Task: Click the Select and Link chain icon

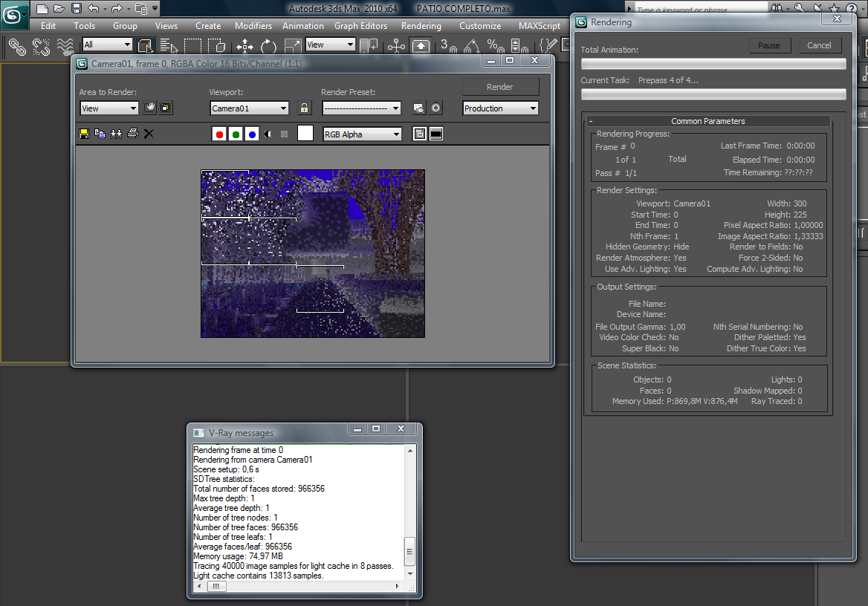Action: (x=17, y=47)
